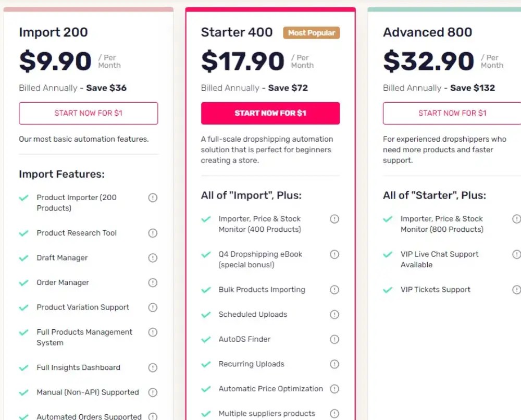Viewport: 521px width, 420px height.
Task: Click info icon beside Draft Manager
Action: [153, 258]
